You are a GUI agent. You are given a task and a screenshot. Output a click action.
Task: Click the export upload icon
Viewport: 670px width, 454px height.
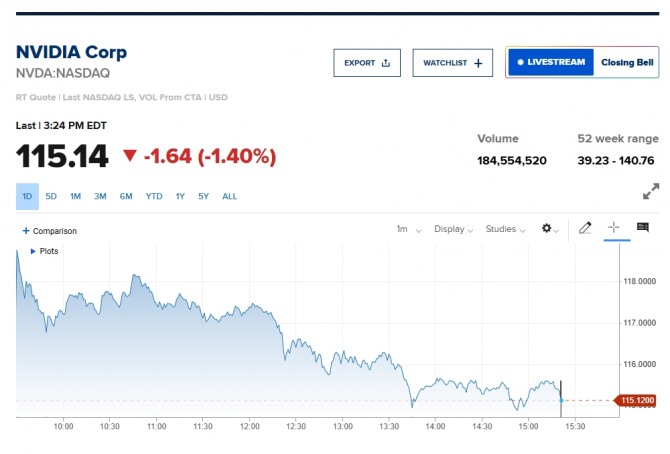[386, 63]
